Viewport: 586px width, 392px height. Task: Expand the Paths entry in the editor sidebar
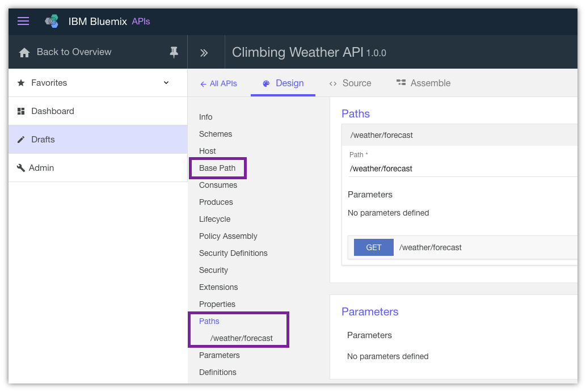pyautogui.click(x=209, y=321)
